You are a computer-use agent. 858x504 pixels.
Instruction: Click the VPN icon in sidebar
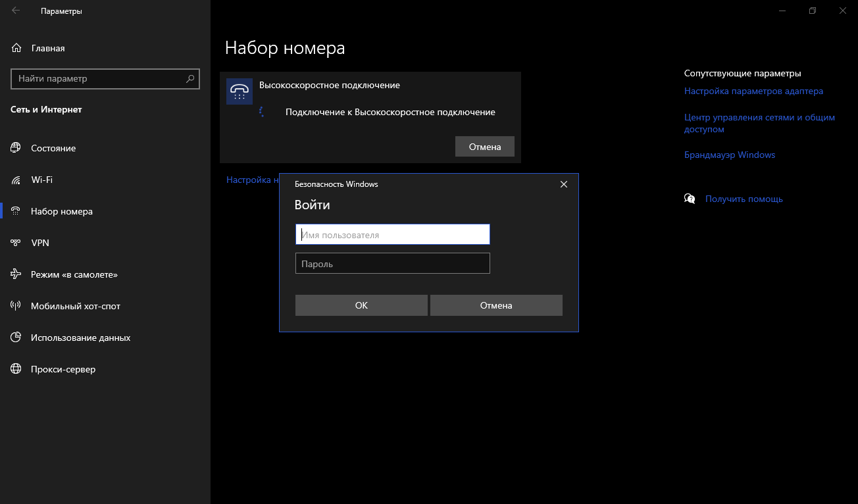(x=16, y=243)
